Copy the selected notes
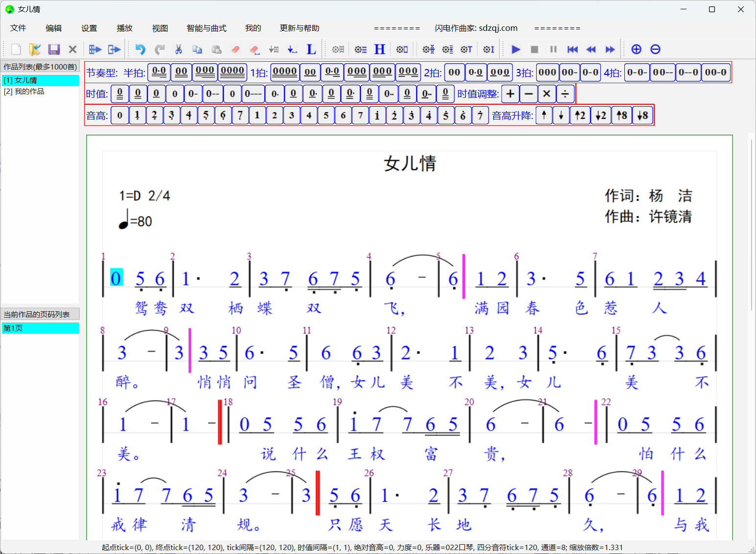 (197, 49)
